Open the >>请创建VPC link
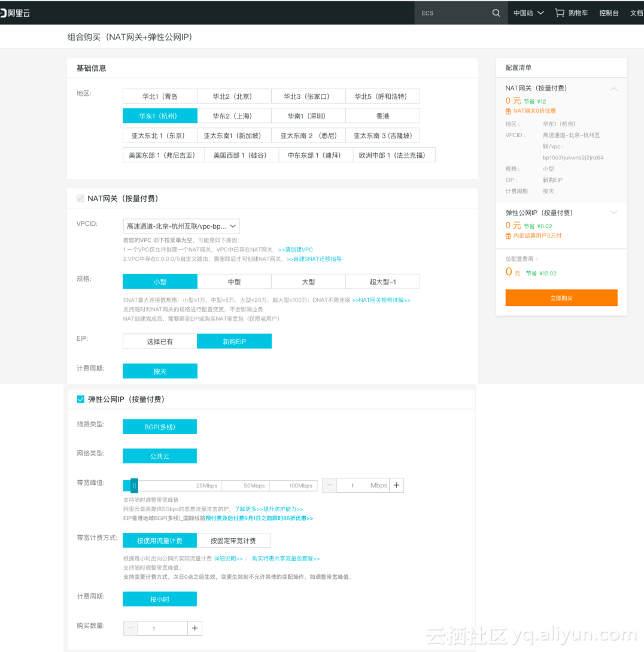This screenshot has height=652, width=644. pyautogui.click(x=296, y=250)
